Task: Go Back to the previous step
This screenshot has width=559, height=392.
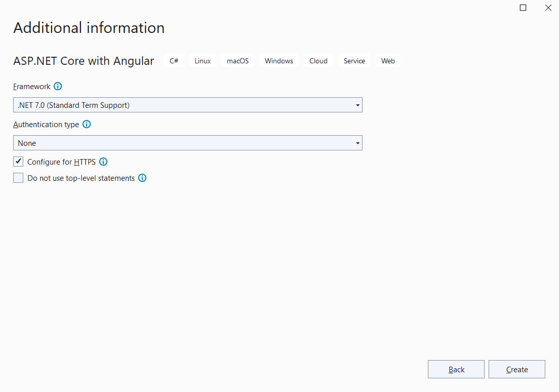Action: [x=456, y=370]
